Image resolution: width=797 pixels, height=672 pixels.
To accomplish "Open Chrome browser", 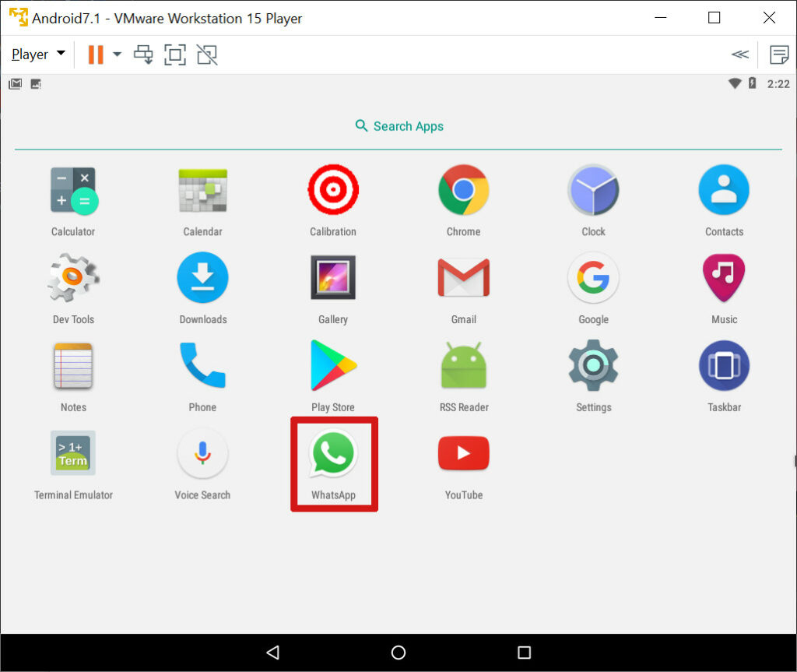I will (464, 190).
